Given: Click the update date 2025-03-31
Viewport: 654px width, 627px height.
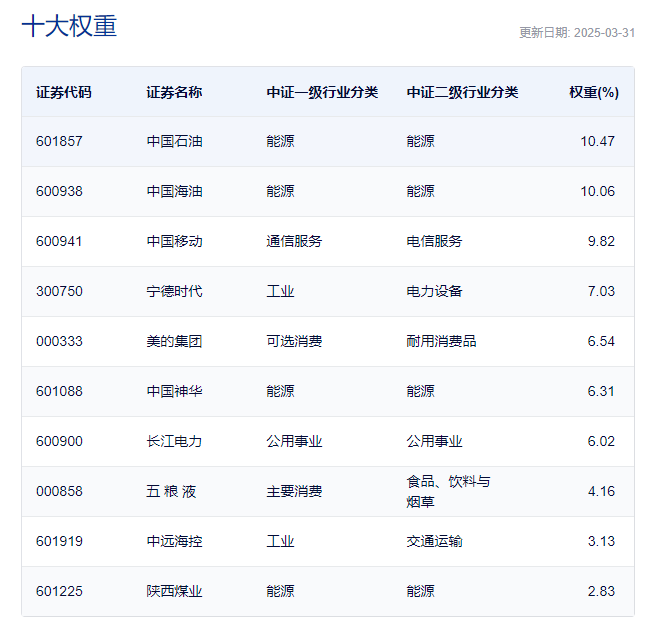Looking at the screenshot, I should [604, 33].
